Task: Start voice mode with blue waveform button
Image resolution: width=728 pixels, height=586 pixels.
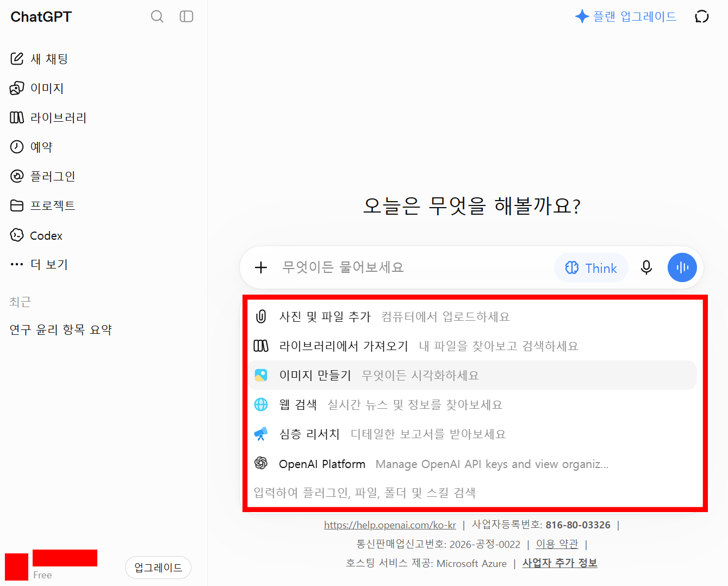Action: tap(682, 267)
